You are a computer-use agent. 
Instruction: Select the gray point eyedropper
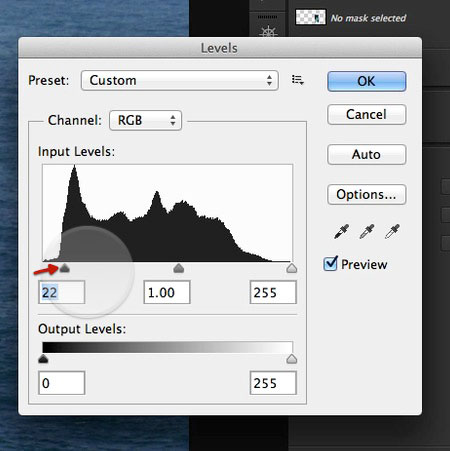[x=367, y=232]
